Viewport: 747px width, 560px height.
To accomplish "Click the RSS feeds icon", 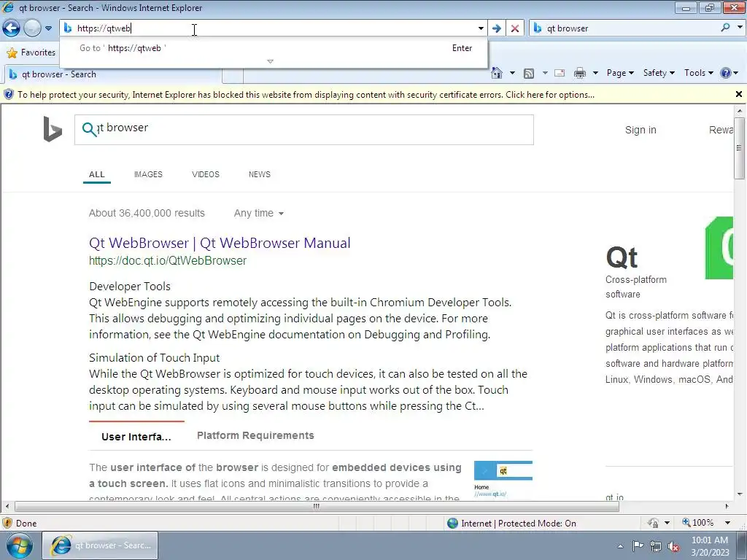I will click(528, 74).
